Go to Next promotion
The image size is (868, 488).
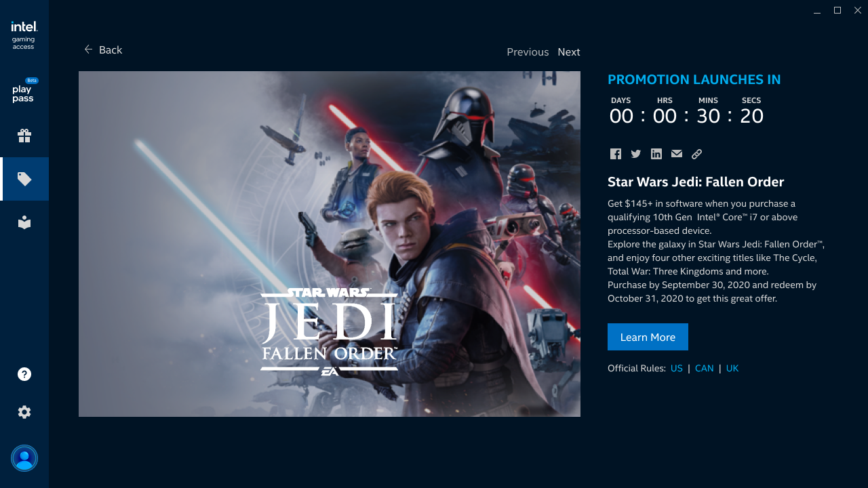coord(569,52)
